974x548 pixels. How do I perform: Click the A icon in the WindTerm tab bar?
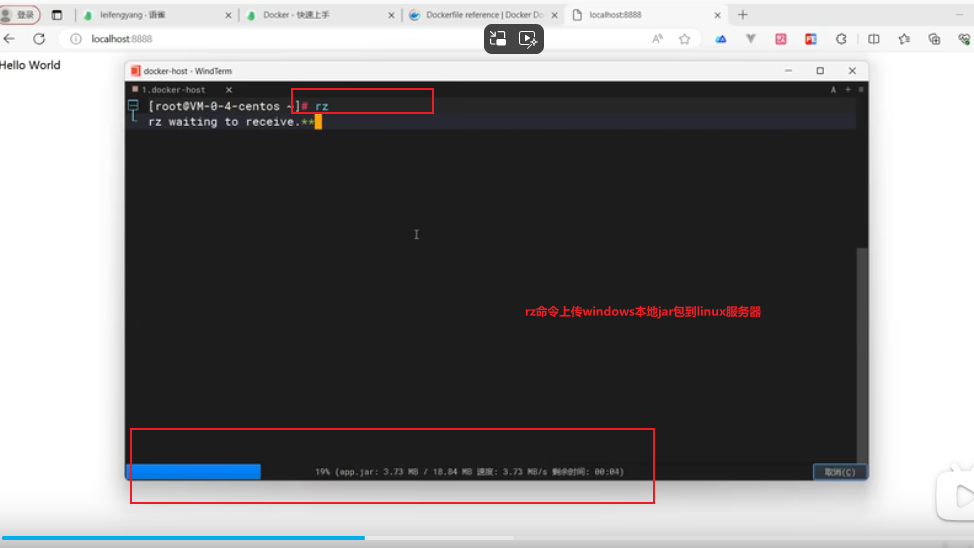coord(834,89)
